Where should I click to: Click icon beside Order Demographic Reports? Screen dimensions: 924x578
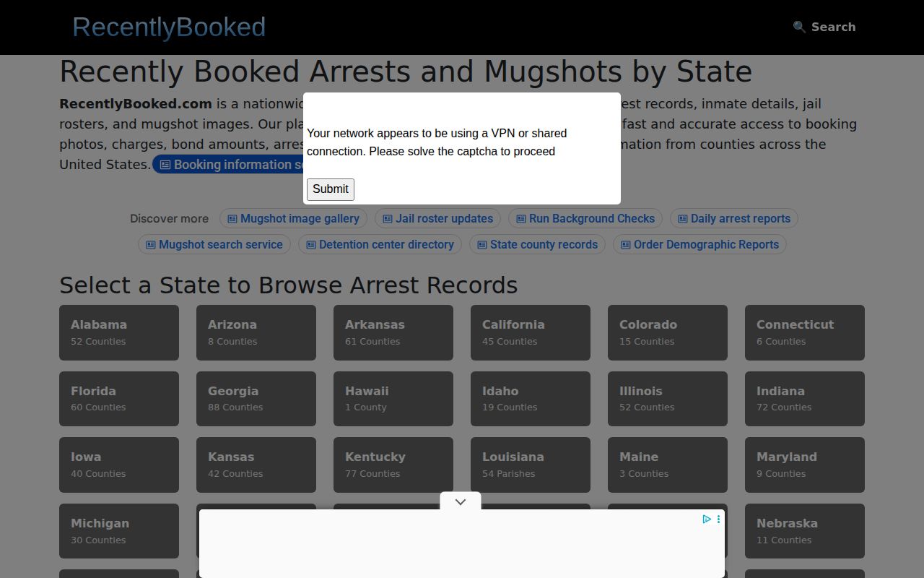click(626, 245)
